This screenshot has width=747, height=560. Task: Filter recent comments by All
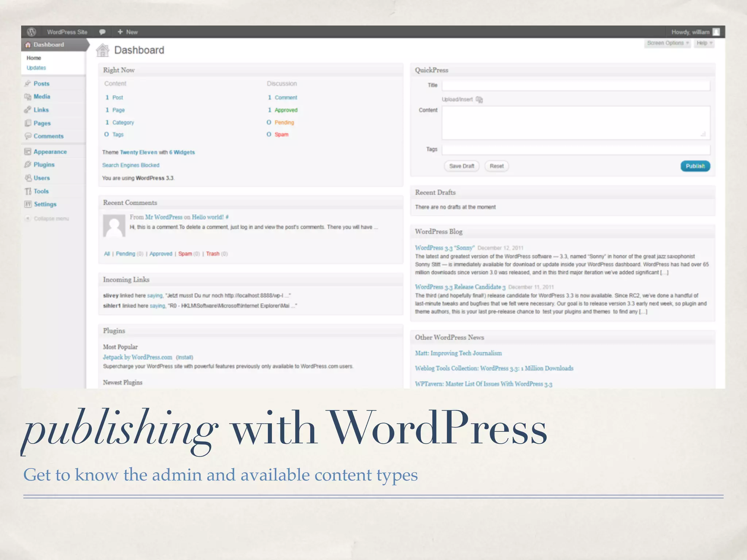(x=107, y=254)
